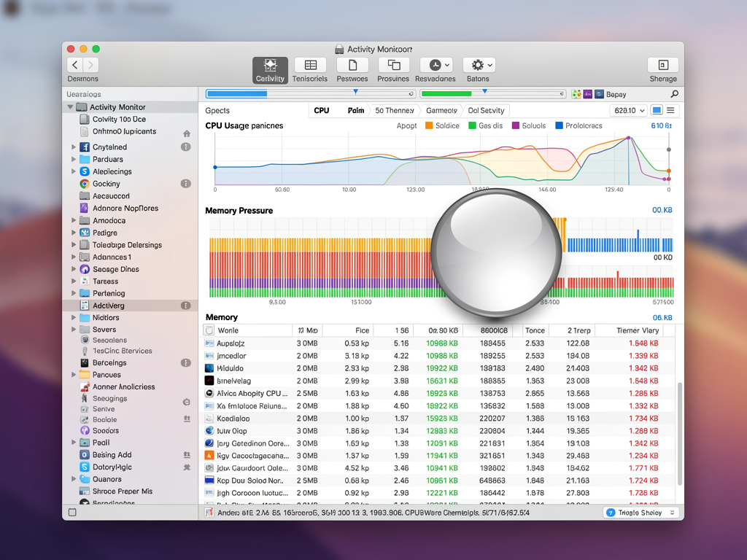
Task: Collapse the Activity Monitor tree root
Action: [71, 107]
